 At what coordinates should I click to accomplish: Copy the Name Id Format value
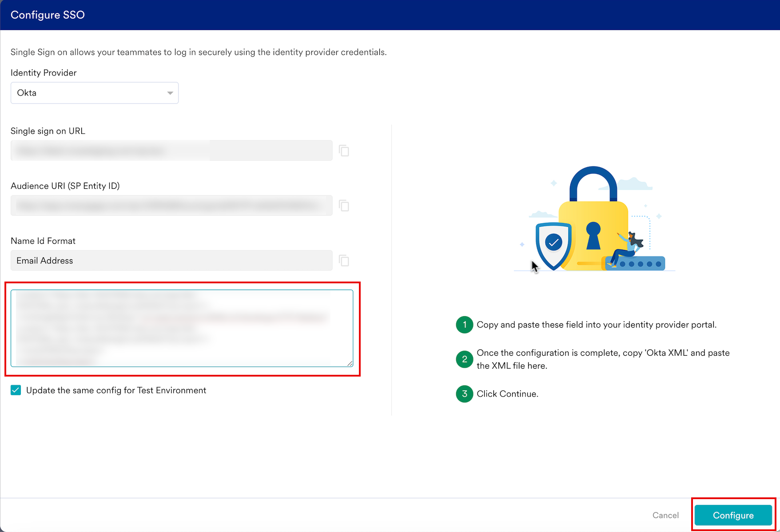point(344,261)
